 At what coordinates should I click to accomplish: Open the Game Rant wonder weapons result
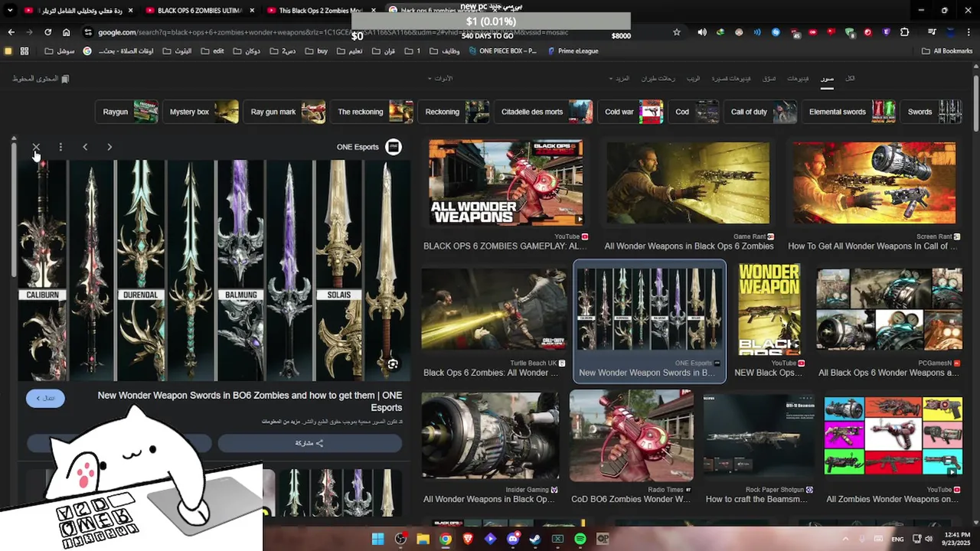tap(688, 183)
